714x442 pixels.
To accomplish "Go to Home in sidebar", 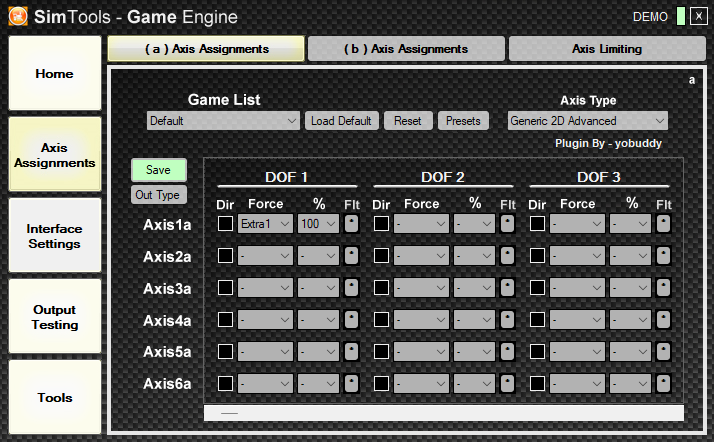I will point(55,73).
